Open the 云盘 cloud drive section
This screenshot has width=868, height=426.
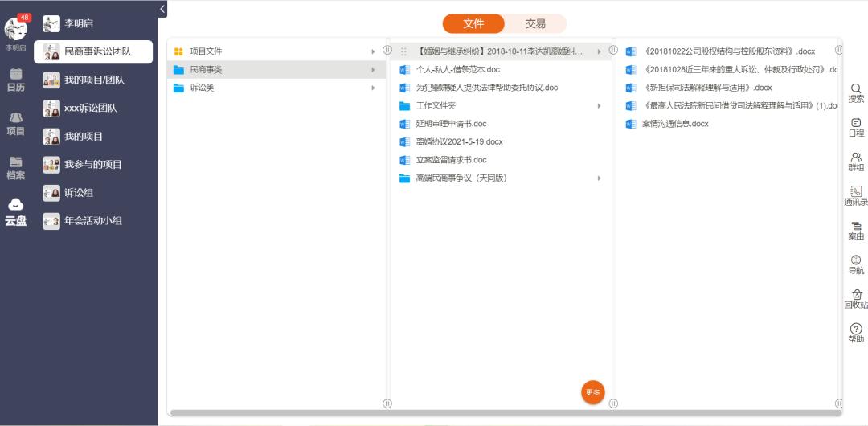[15, 213]
